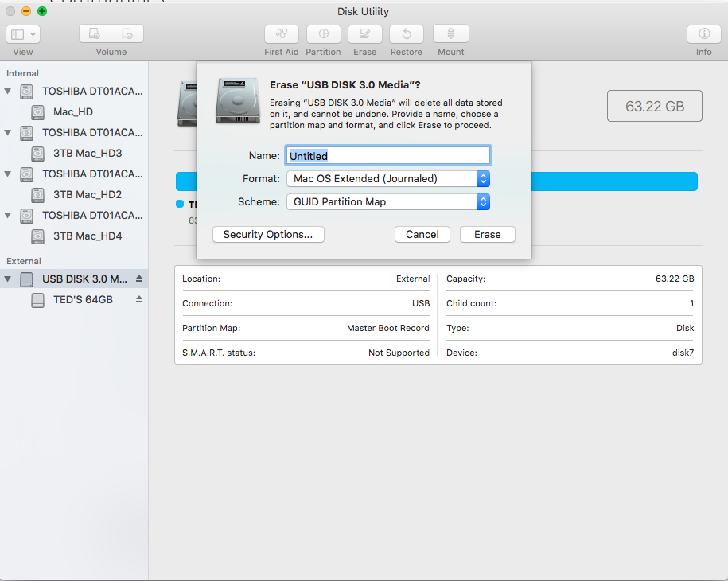
Task: Open the Format dropdown menu
Action: (387, 179)
